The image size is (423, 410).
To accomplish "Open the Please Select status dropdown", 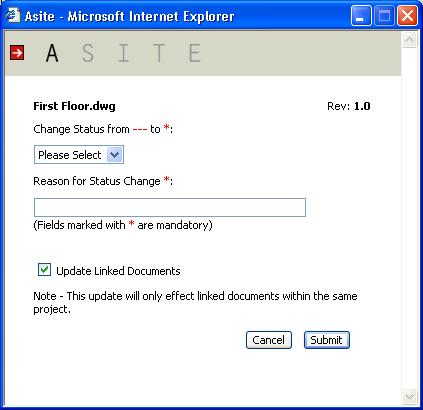I will [79, 155].
